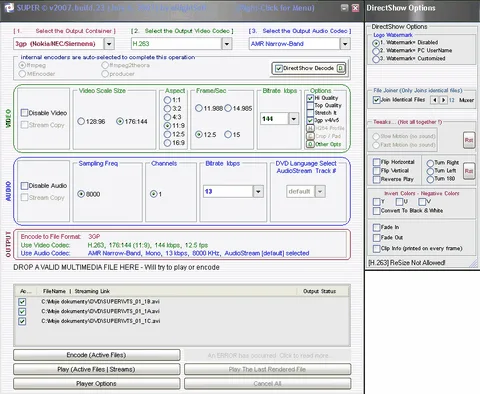Toggle the Hi Quality option
This screenshot has height=394, width=480.
(x=310, y=98)
